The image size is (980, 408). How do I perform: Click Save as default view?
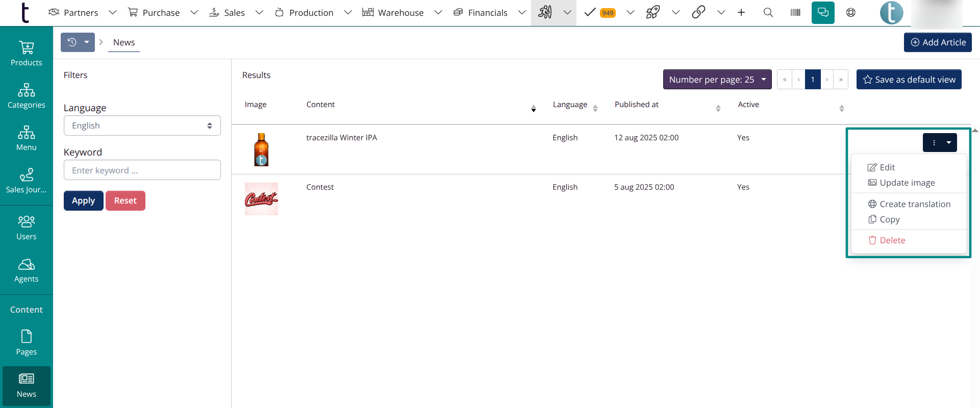[x=909, y=80]
